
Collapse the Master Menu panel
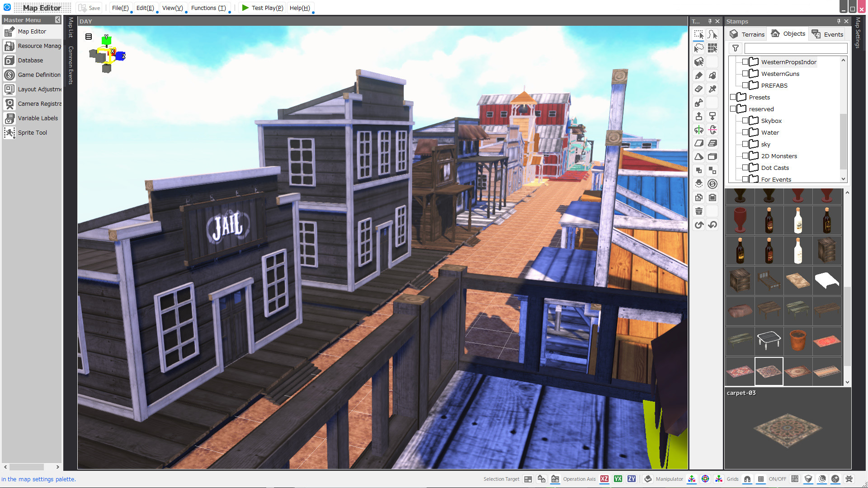[x=57, y=20]
